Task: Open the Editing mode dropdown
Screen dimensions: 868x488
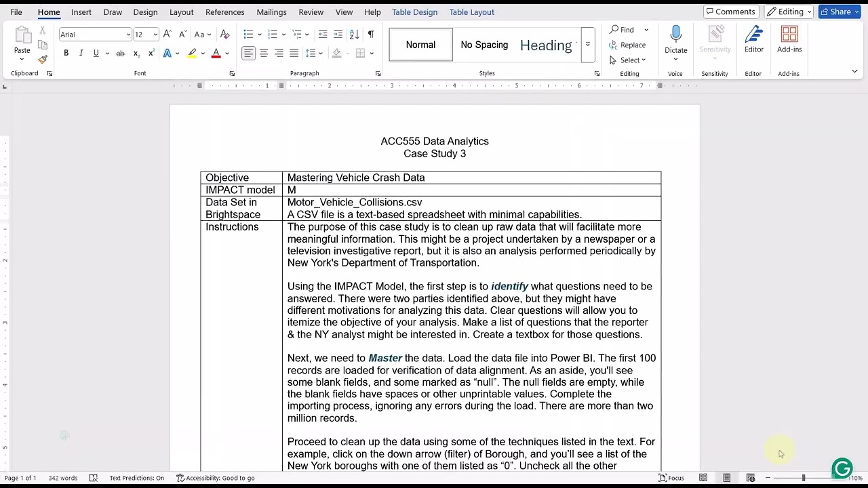Action: (789, 12)
